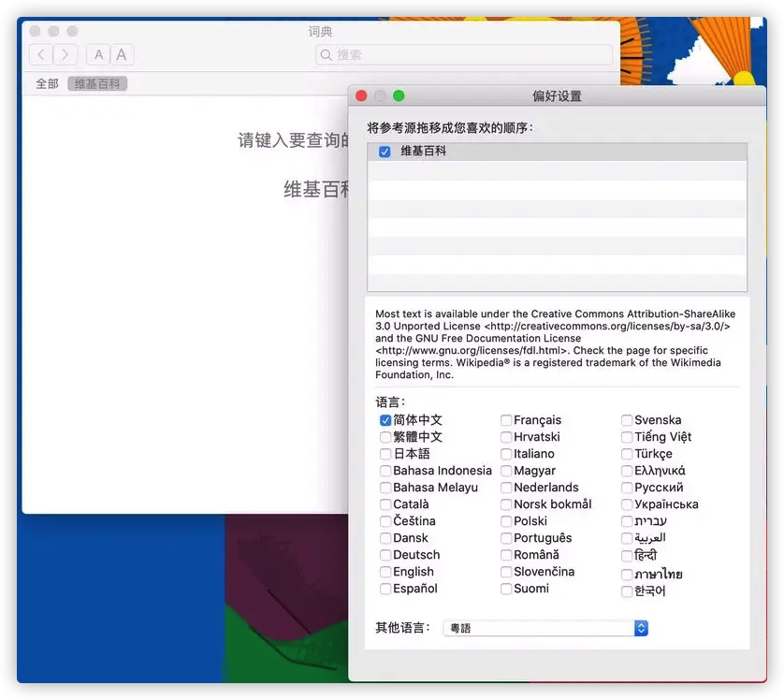Toggle Nederlands language
The width and height of the screenshot is (784, 700).
(x=506, y=488)
